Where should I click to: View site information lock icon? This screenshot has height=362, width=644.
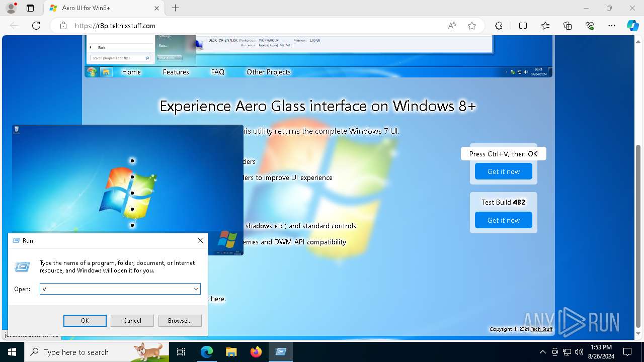click(63, 26)
